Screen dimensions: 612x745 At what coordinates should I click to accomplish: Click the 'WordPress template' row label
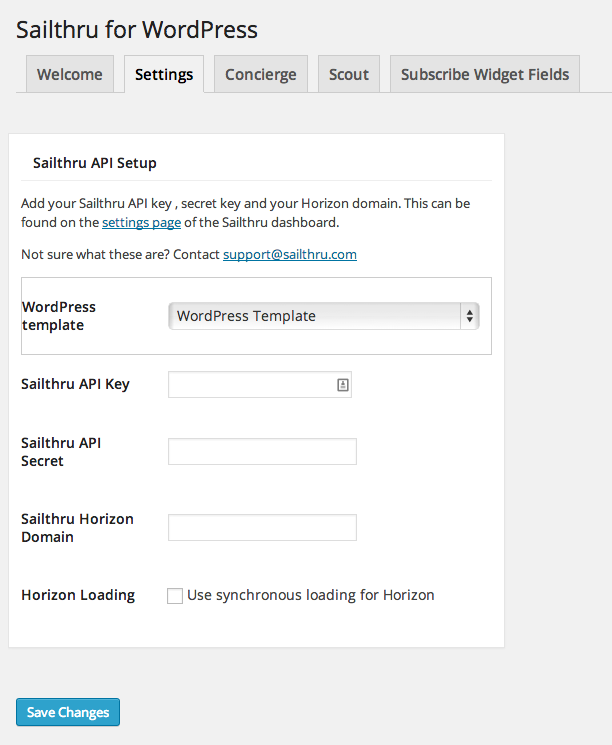pos(59,316)
